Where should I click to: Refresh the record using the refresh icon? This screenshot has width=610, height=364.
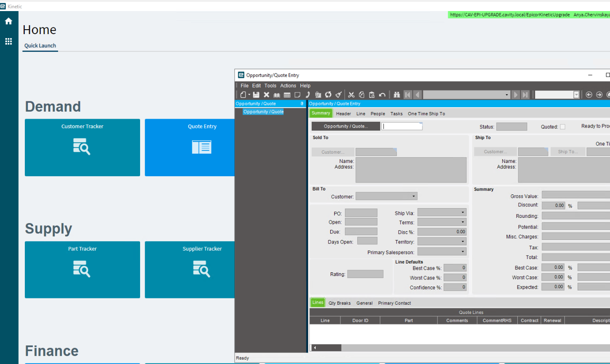coord(328,94)
